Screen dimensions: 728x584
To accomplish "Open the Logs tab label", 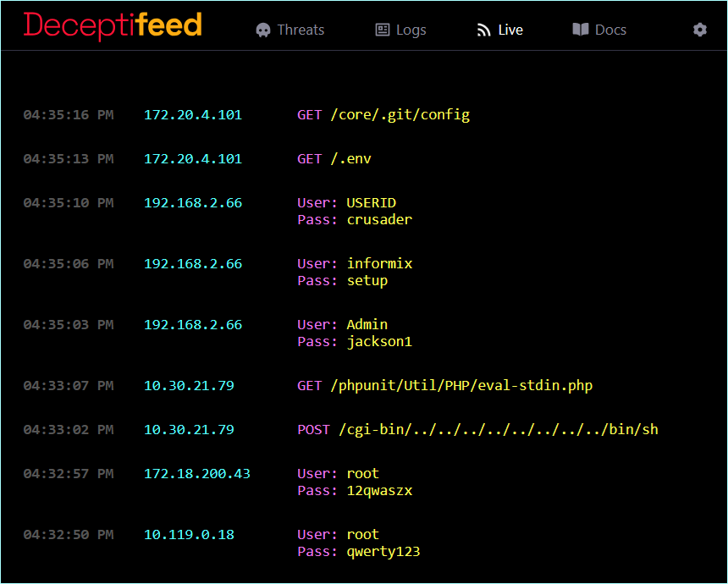I will coord(411,30).
